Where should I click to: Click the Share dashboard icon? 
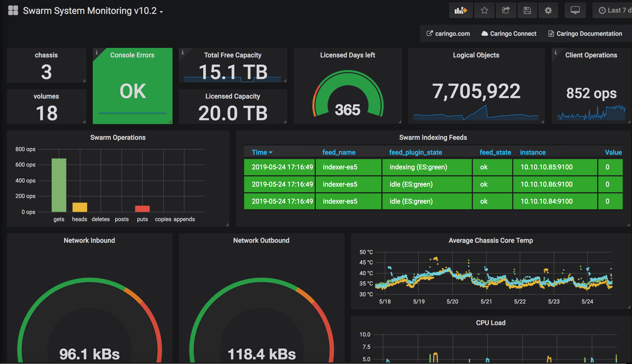[x=506, y=11]
